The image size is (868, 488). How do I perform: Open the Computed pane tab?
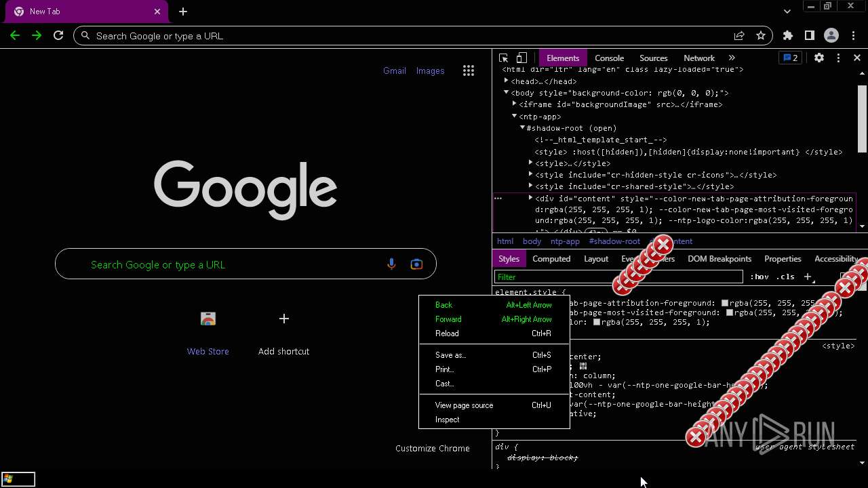pos(551,259)
